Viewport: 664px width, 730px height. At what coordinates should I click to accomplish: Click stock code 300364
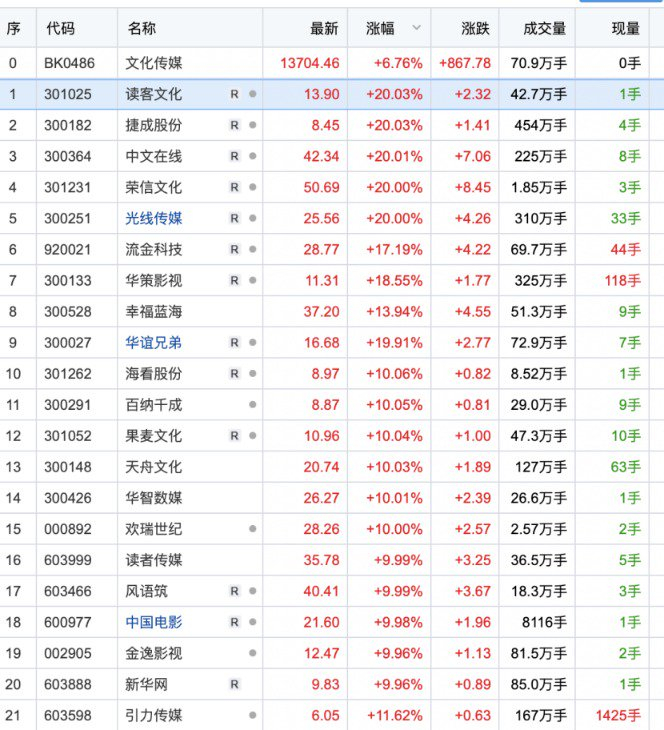coord(68,156)
